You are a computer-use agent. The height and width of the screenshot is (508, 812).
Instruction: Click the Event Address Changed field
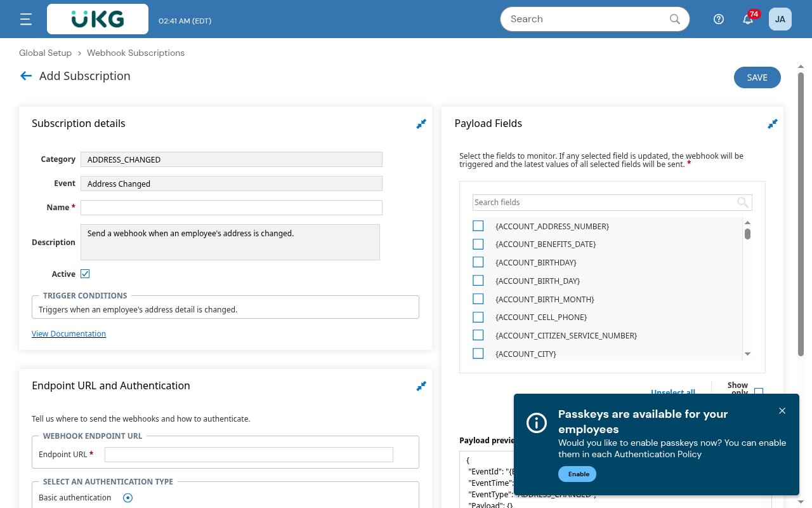click(232, 184)
